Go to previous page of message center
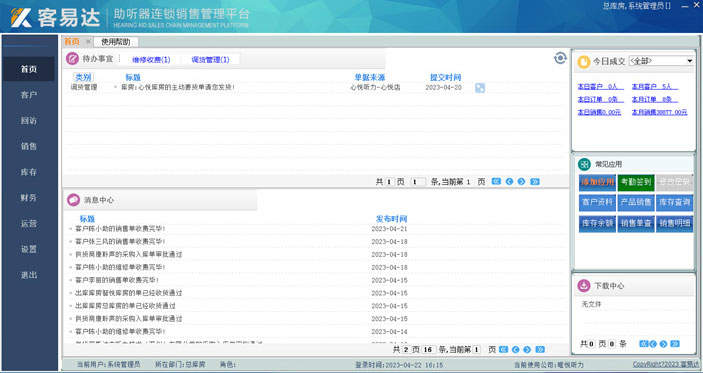 [x=516, y=349]
